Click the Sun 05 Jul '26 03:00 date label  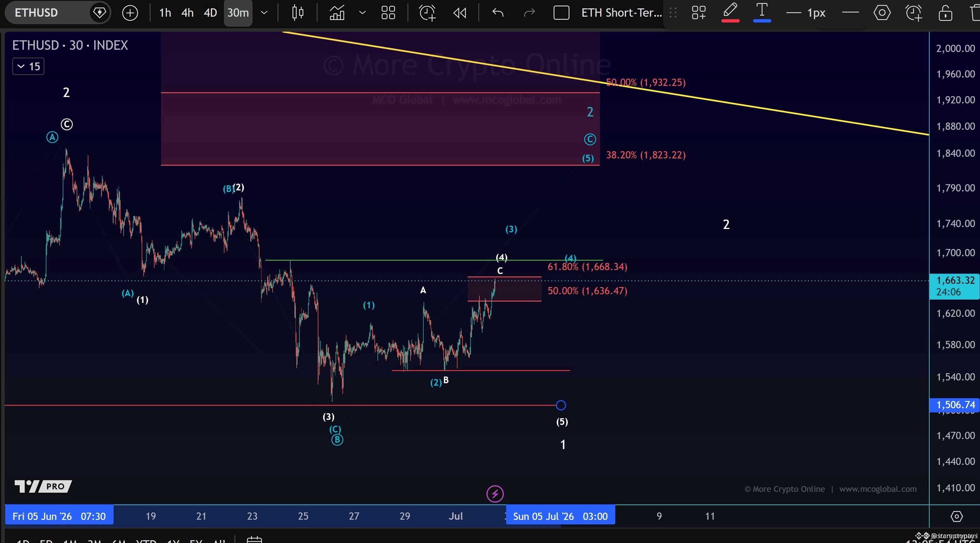[560, 516]
